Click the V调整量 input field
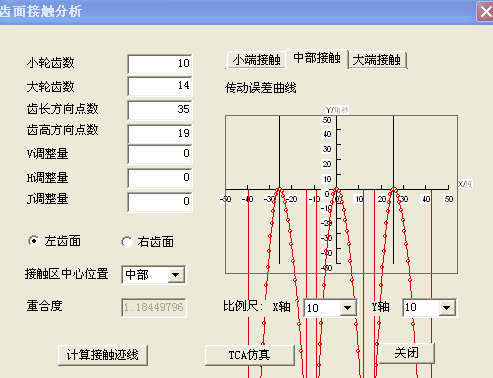The height and width of the screenshot is (378, 493). [160, 154]
